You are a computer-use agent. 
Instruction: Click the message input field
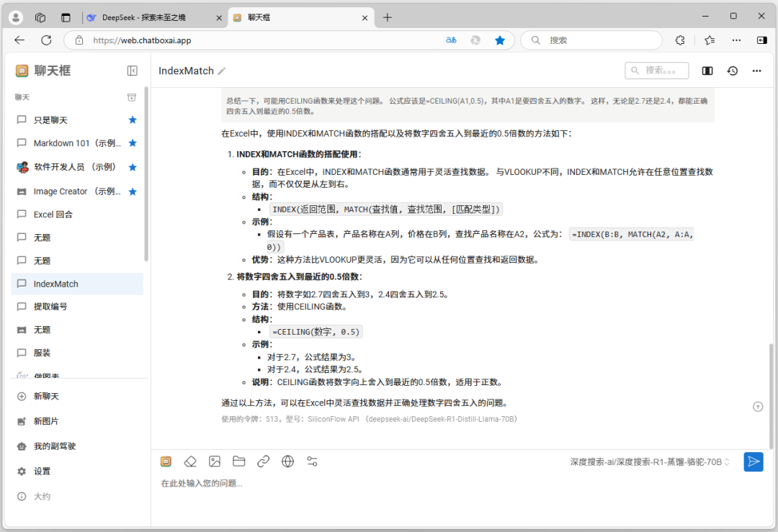point(360,483)
